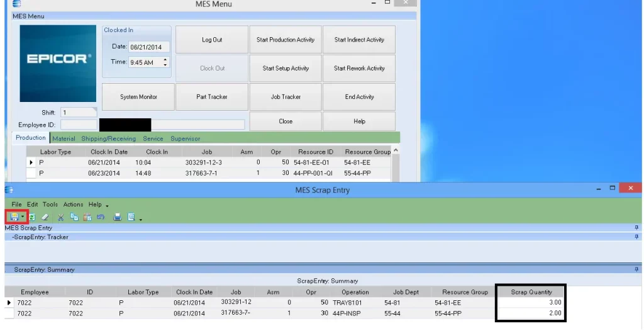Click the Paste clipboard icon
The image size is (644, 333).
pos(87,217)
